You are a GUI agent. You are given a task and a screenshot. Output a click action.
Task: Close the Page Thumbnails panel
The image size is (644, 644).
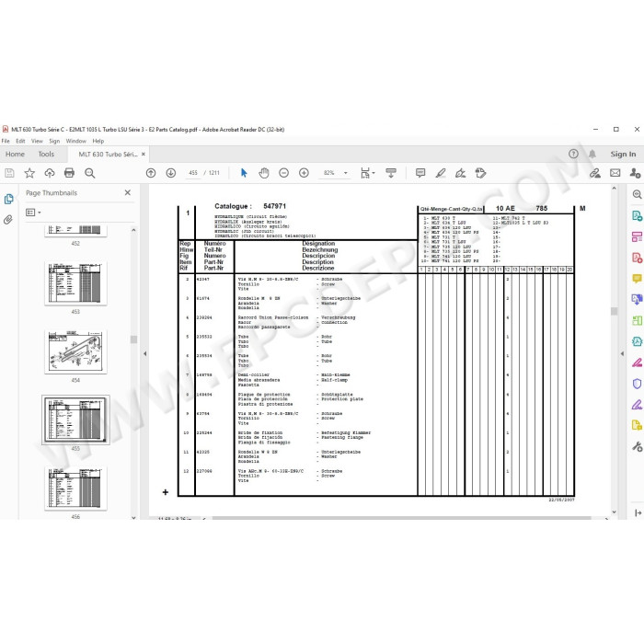tap(128, 192)
